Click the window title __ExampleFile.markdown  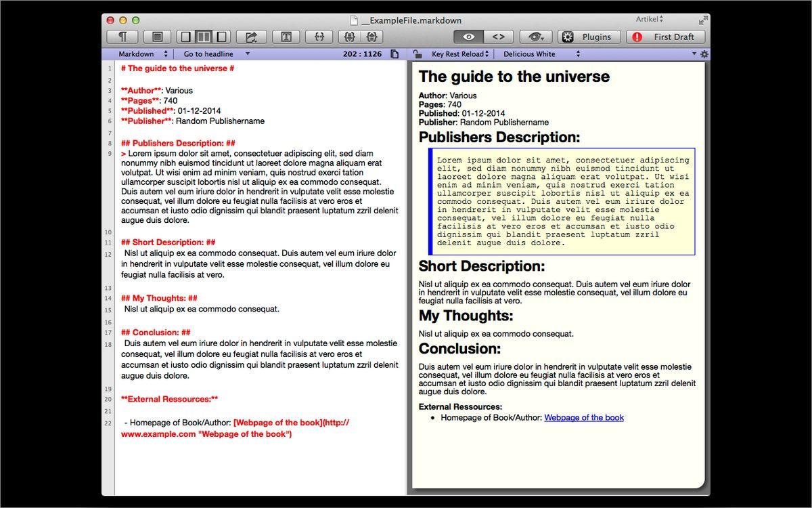[411, 20]
